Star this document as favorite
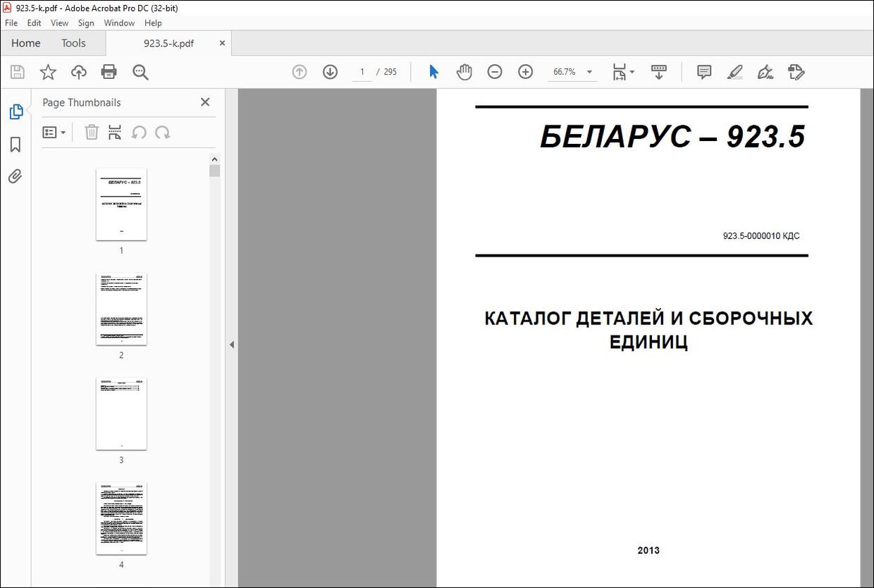 [47, 71]
